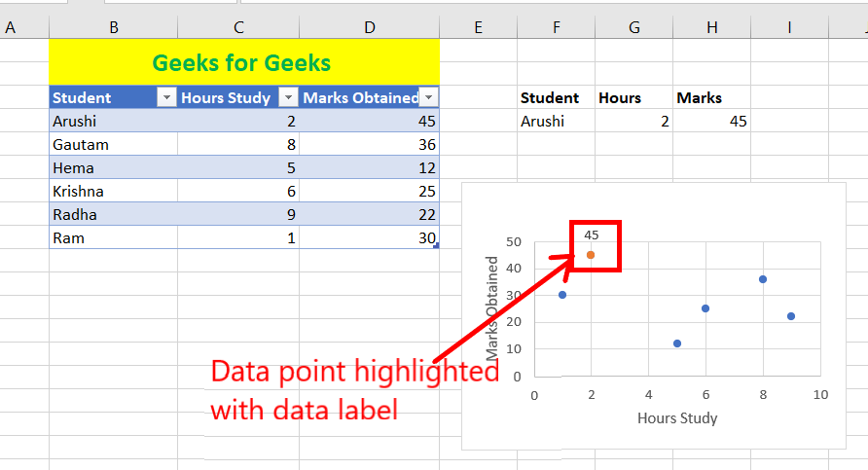Select the Hours Study table header cell

(238, 97)
